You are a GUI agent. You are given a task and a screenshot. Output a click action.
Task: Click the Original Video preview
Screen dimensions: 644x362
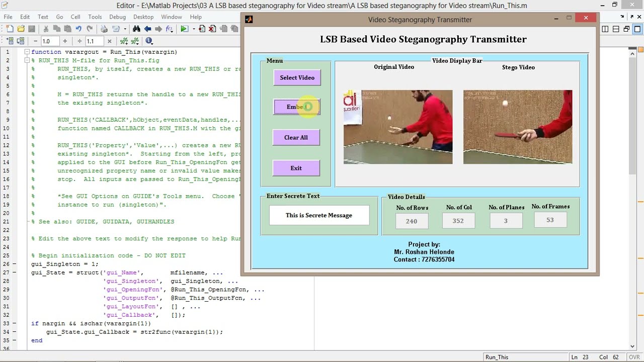[x=398, y=127]
